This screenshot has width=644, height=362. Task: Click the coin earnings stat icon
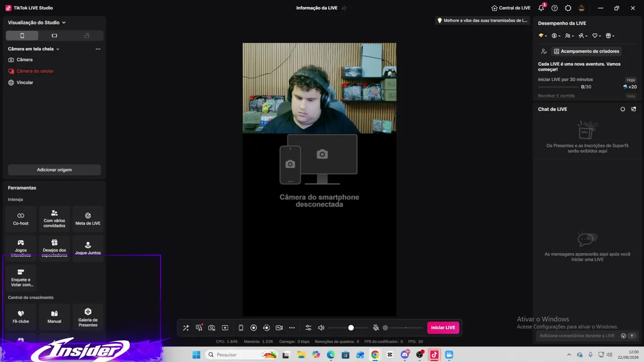point(555,36)
